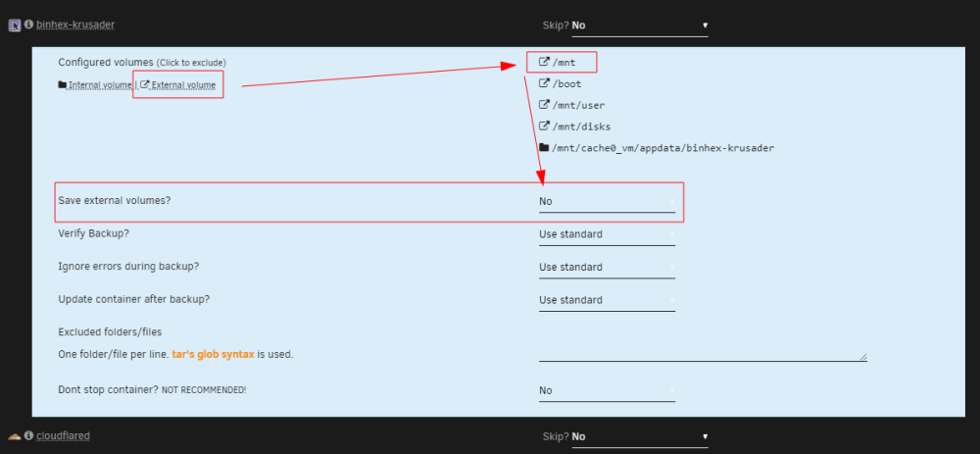This screenshot has width=980, height=454.
Task: Open the binhex-krusader Skip dropdown
Action: click(640, 25)
